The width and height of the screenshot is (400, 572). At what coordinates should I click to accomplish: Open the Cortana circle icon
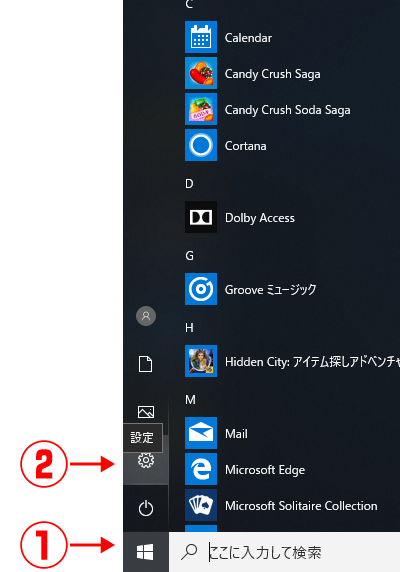pyautogui.click(x=201, y=145)
